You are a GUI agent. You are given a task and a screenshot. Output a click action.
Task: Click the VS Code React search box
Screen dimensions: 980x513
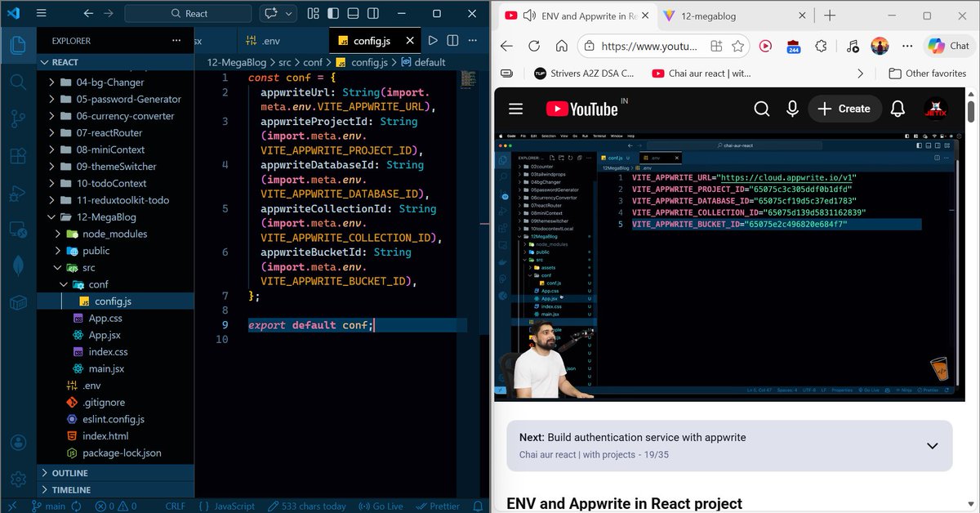tap(189, 14)
